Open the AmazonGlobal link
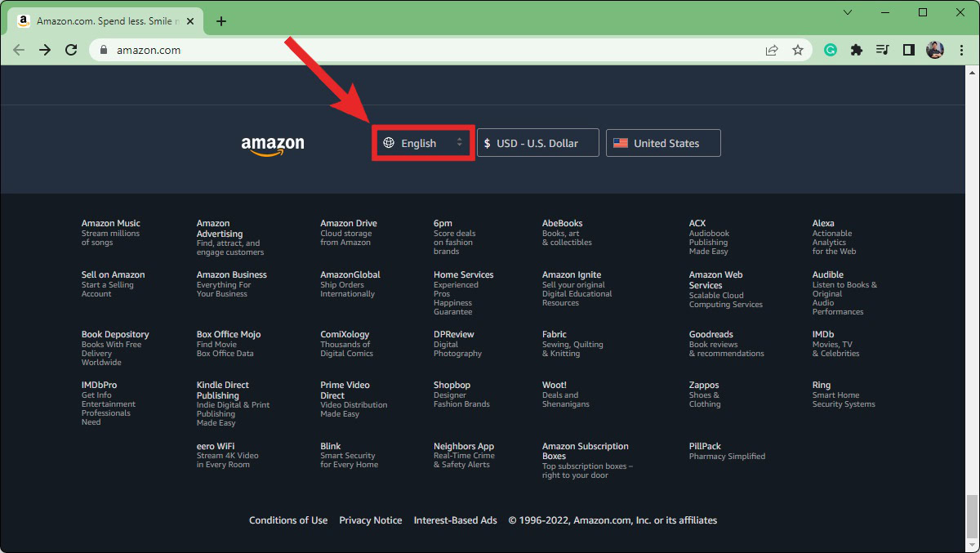 coord(350,274)
